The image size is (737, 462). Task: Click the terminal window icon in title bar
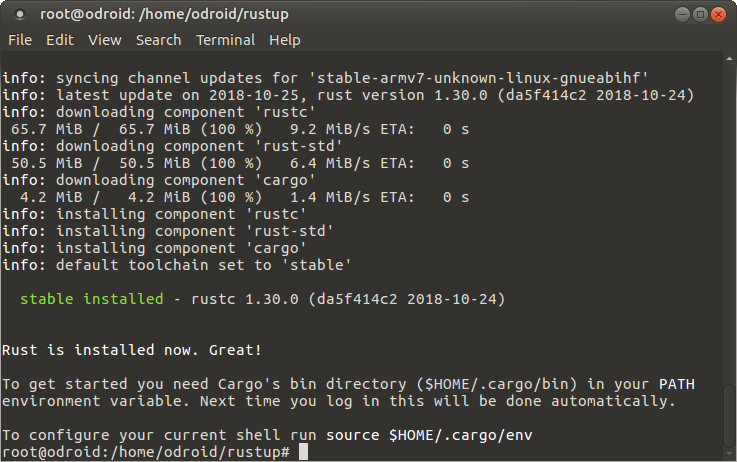[20, 15]
